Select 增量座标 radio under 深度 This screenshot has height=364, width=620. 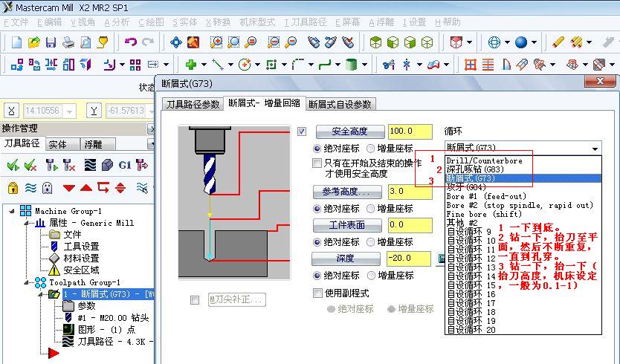[x=371, y=276]
